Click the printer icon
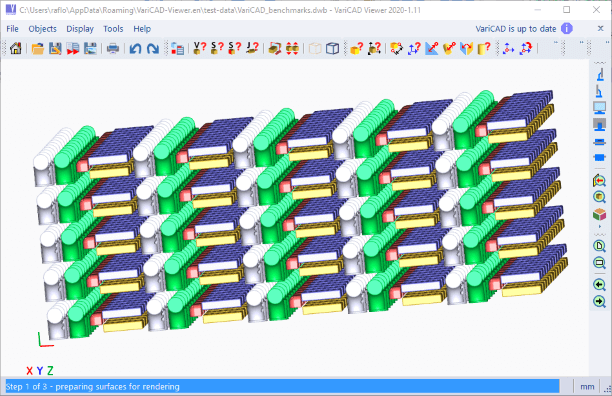This screenshot has width=612, height=396. tap(113, 48)
